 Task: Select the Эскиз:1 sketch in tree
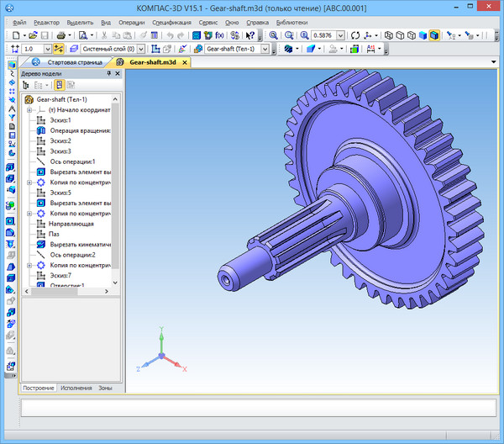tap(61, 120)
